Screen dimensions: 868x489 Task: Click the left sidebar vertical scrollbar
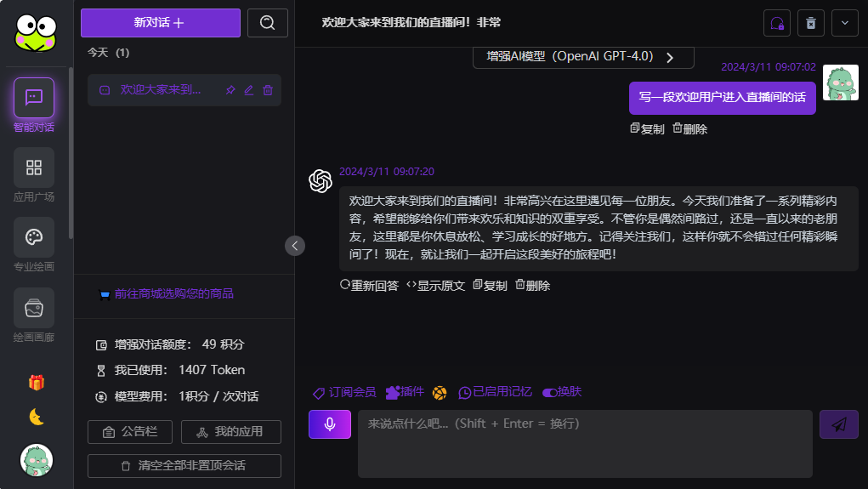click(x=71, y=153)
